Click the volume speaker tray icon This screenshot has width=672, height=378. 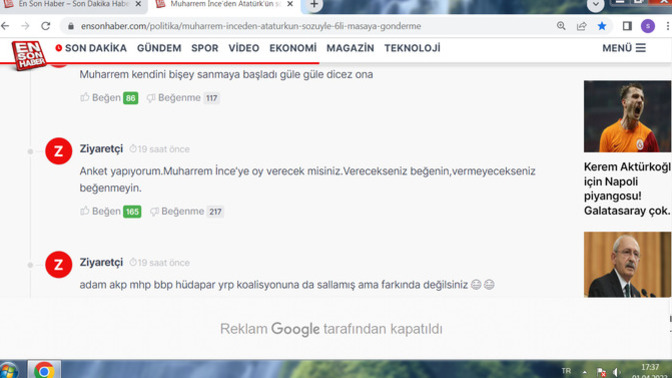[617, 372]
